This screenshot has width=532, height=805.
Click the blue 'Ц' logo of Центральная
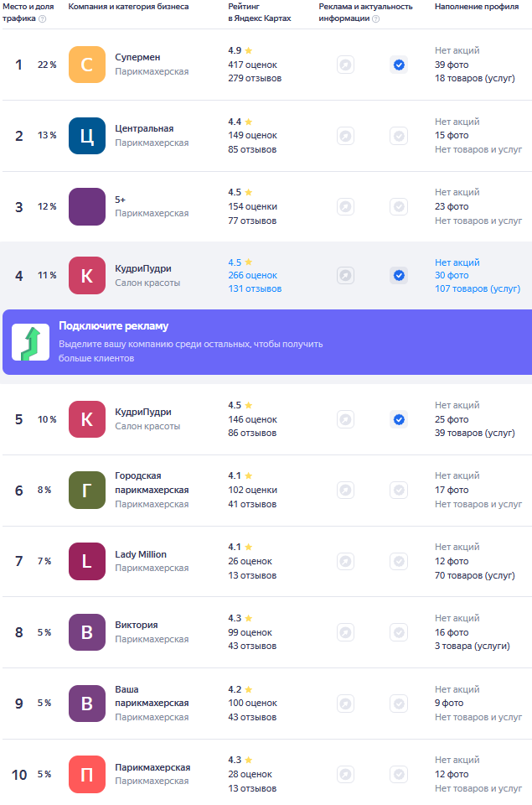87,136
